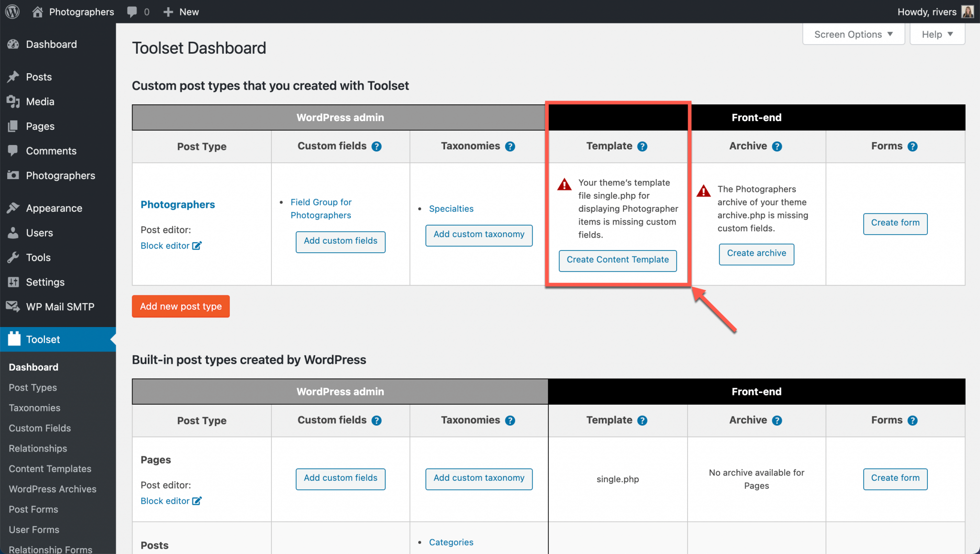980x554 pixels.
Task: Expand the Screen Options dropdown
Action: tap(853, 34)
